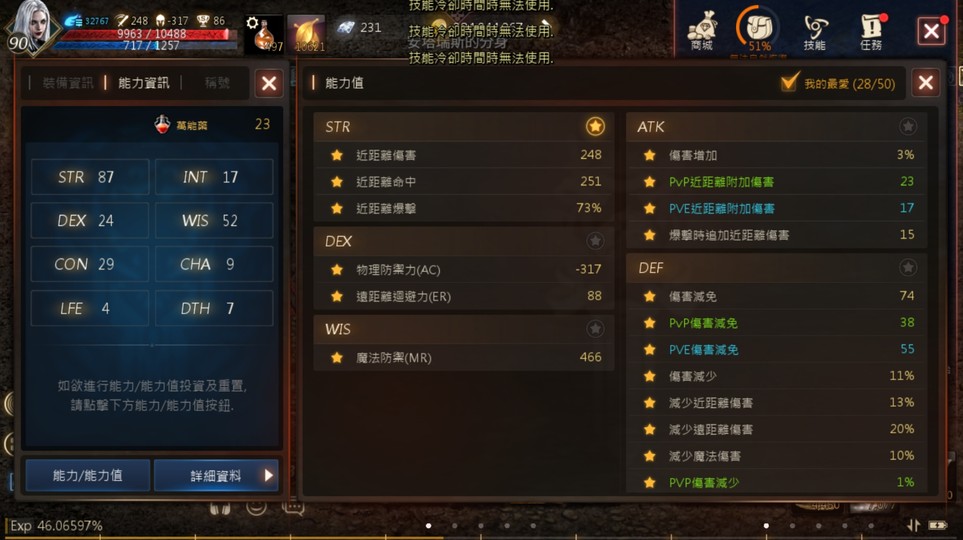The width and height of the screenshot is (963, 540).
Task: Tap the inventory bag weight icon
Action: click(x=758, y=29)
